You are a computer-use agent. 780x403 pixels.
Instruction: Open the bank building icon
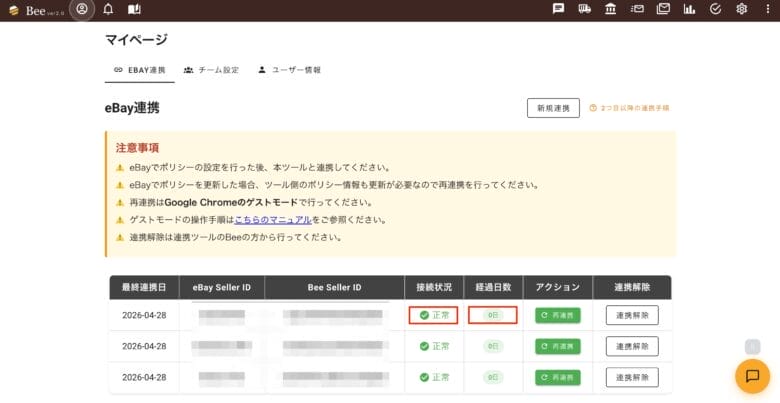point(610,9)
